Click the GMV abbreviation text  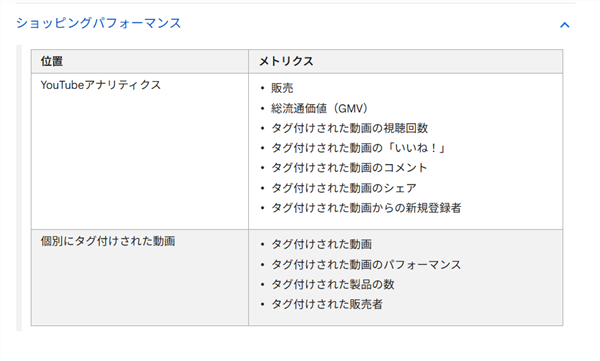[350, 108]
